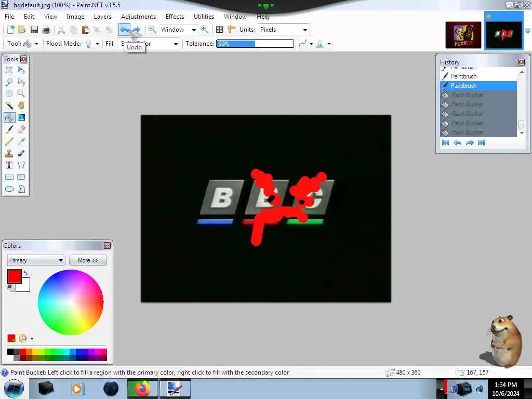Image resolution: width=532 pixels, height=399 pixels.
Task: Select the Freeform Shape tool
Action: 21,189
